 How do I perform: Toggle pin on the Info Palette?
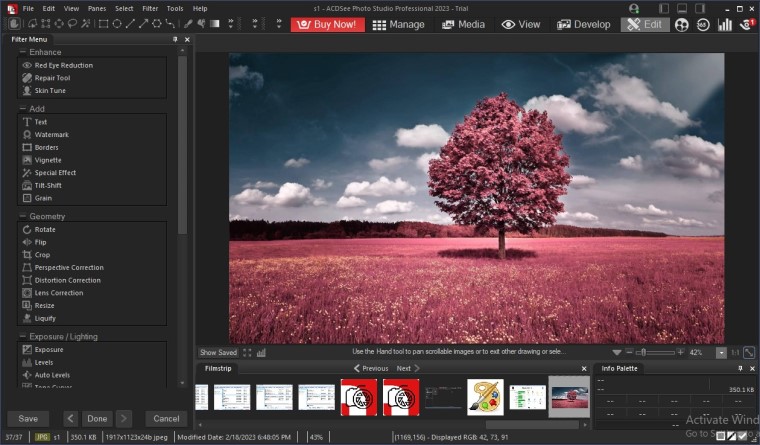pos(740,368)
